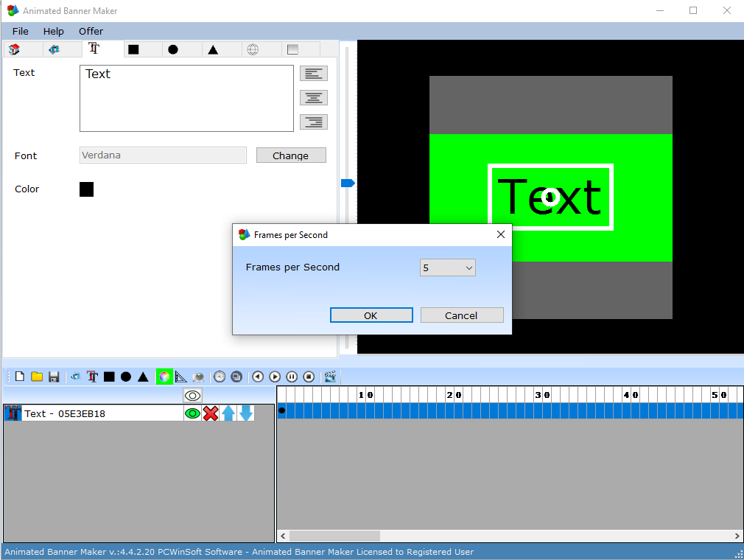
Task: Toggle all layers visibility eye header
Action: tap(193, 396)
